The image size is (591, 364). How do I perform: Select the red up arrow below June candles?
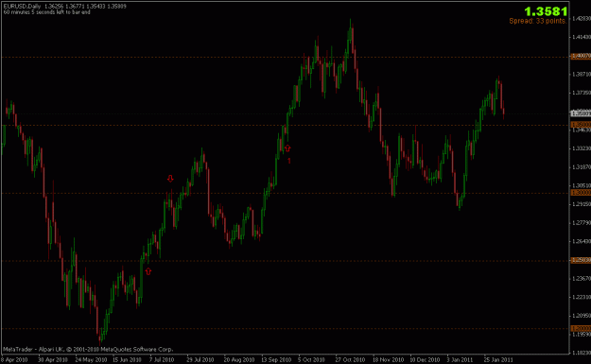point(148,271)
